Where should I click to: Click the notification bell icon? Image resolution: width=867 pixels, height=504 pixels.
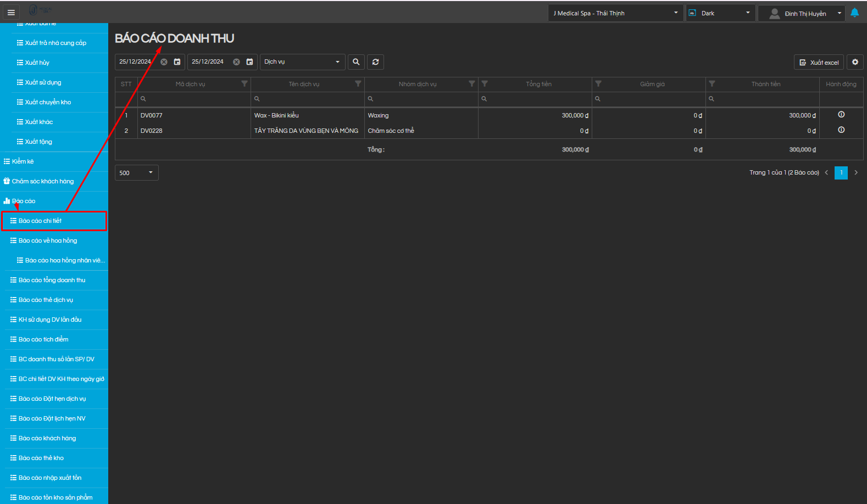[854, 13]
